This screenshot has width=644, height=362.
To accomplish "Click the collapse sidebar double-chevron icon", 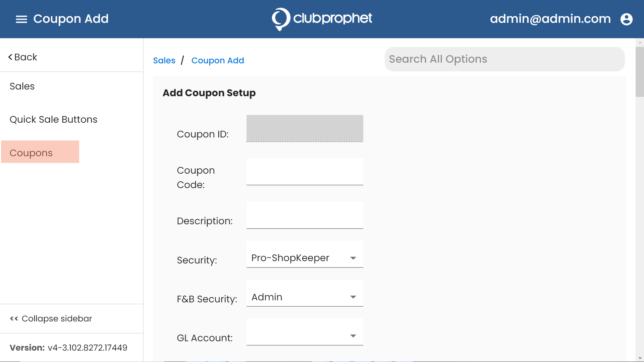I will pos(14,318).
